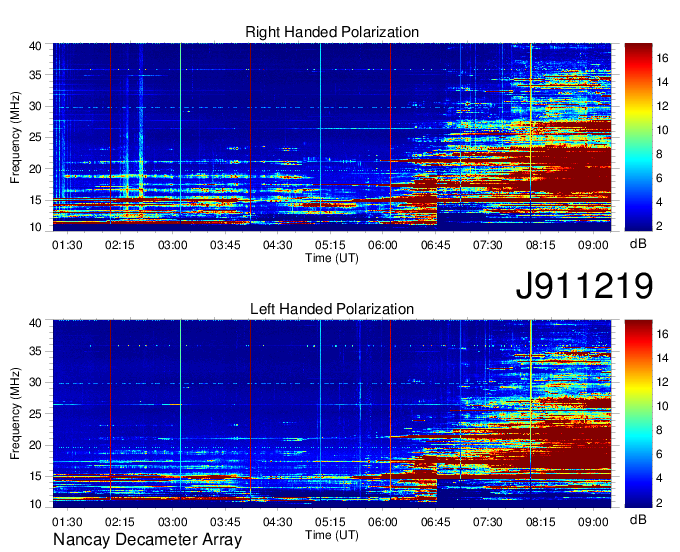Click "25" frequency tick on Right Handed plot
Image resolution: width=680 pixels, height=552 pixels.
35,137
